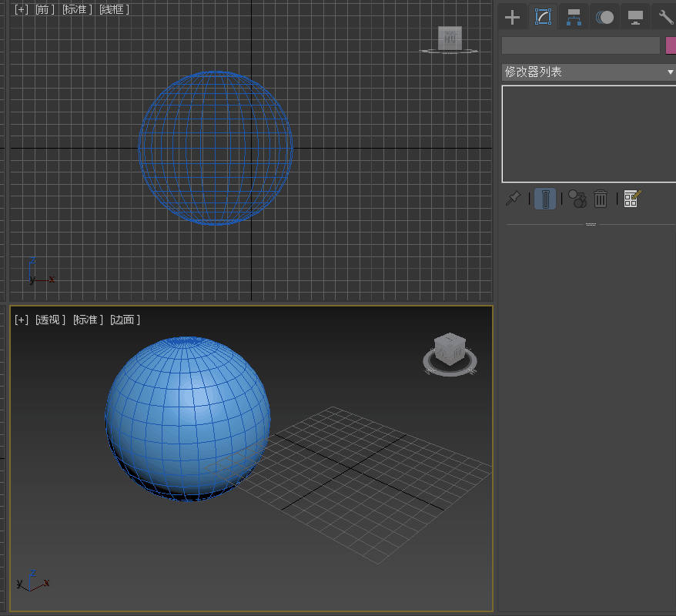Open the [边面] shading menu

pyautogui.click(x=125, y=320)
